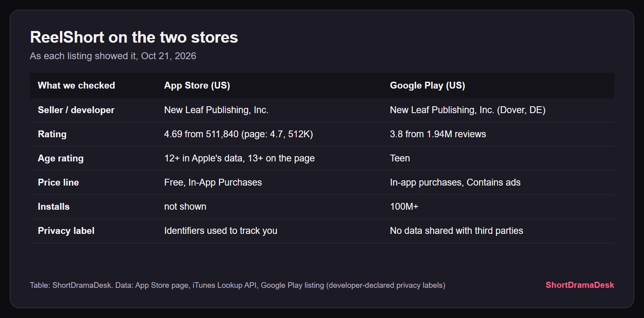Click the 'not shown' installs cell
The width and height of the screenshot is (644, 318).
coord(185,206)
